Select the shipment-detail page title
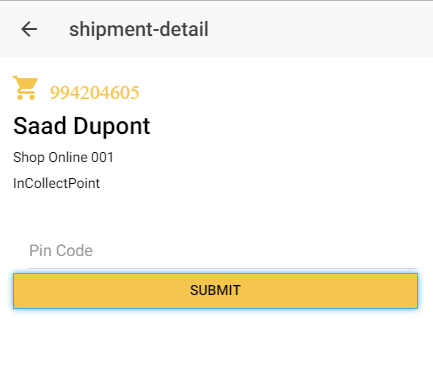The image size is (433, 380). [x=139, y=29]
